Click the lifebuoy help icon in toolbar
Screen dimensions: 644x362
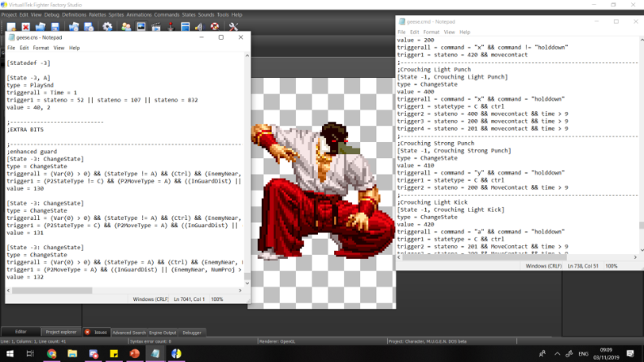pyautogui.click(x=214, y=27)
